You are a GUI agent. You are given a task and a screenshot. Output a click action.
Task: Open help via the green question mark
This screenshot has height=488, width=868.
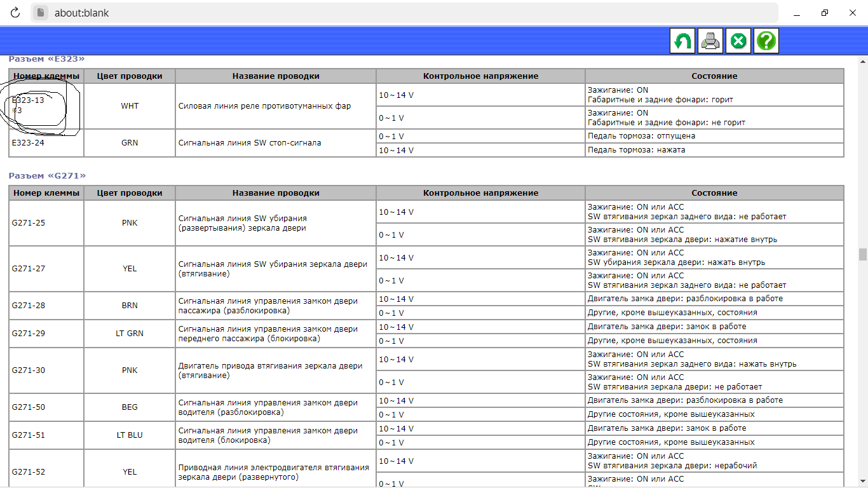point(766,41)
